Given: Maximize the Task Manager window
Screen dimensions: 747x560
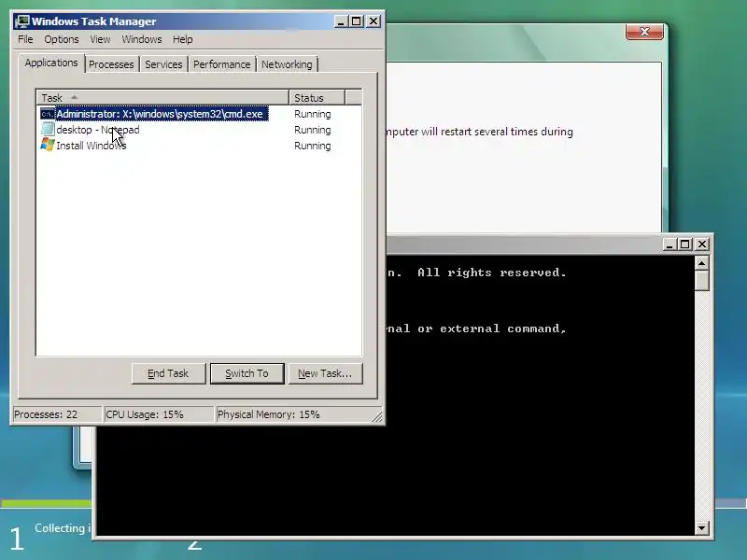Looking at the screenshot, I should click(x=357, y=21).
